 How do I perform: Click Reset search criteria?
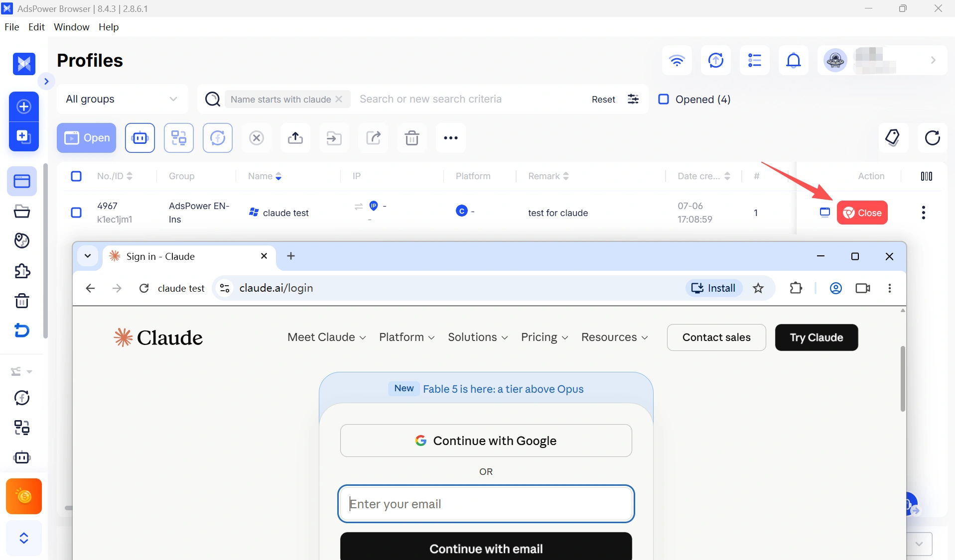(603, 99)
